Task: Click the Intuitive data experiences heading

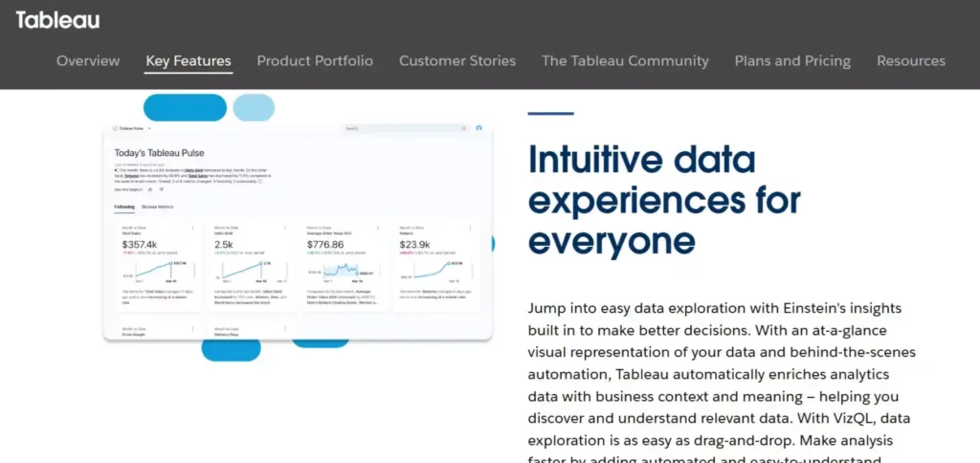Action: pos(664,200)
